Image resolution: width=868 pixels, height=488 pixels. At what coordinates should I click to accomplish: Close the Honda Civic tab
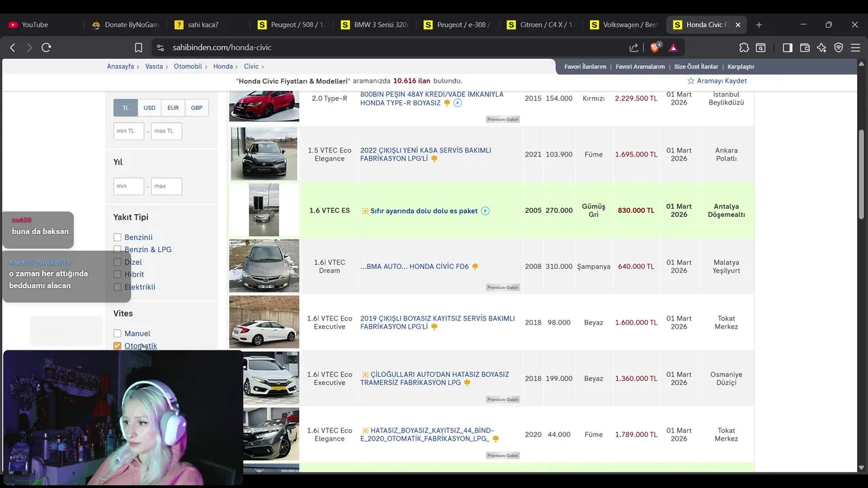[x=738, y=24]
